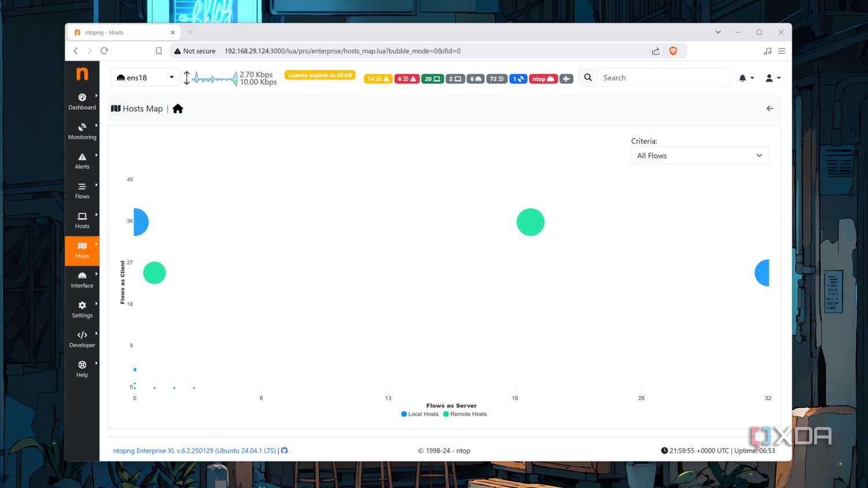
Task: Bookmark this page
Action: tap(159, 51)
